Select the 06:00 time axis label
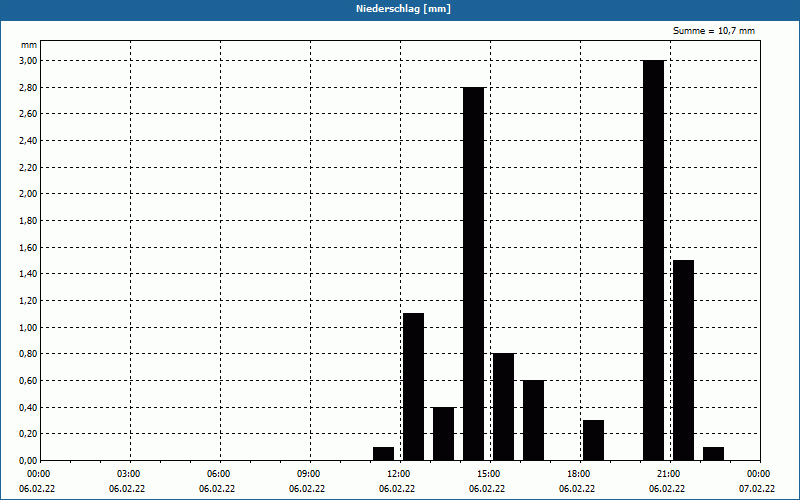The height and width of the screenshot is (500, 800). (220, 474)
